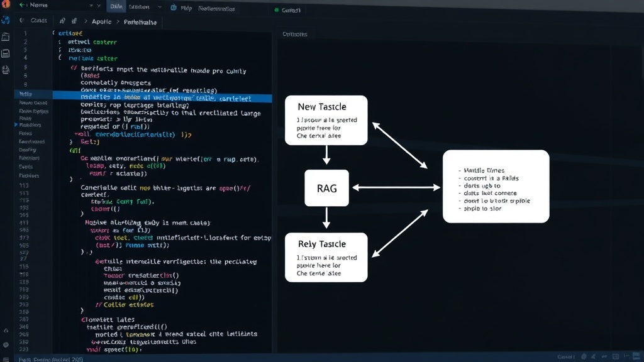Click the RAG diagram box
The width and height of the screenshot is (644, 362).
pos(326,188)
